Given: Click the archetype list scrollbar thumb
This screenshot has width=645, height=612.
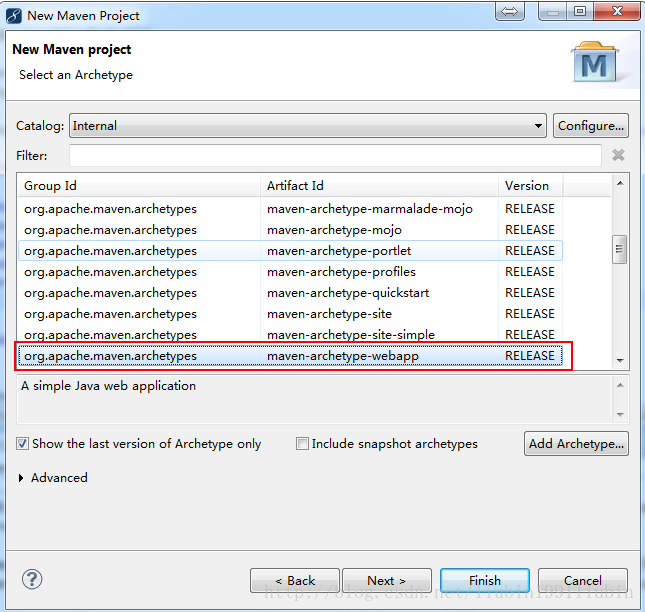Looking at the screenshot, I should pos(619,249).
